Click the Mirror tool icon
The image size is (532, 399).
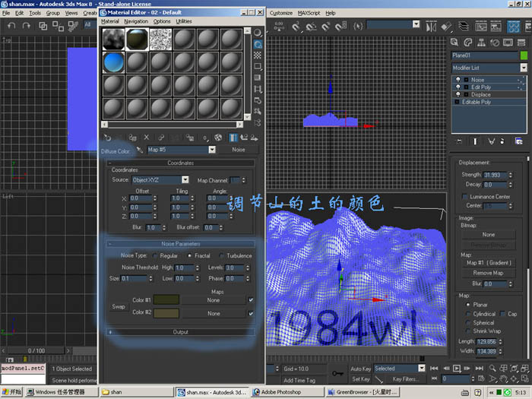click(x=431, y=27)
